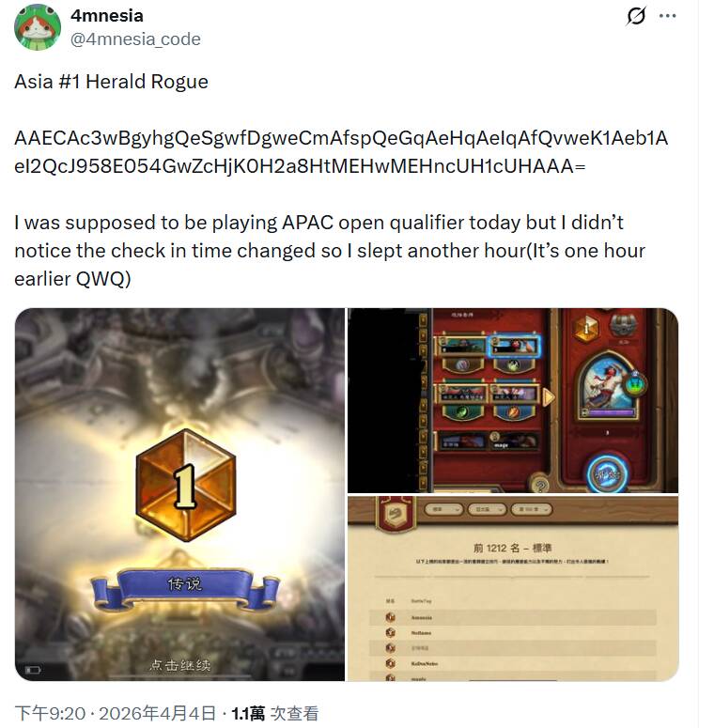Open the Legend rank celebration image
This screenshot has width=714, height=728.
coord(179,494)
